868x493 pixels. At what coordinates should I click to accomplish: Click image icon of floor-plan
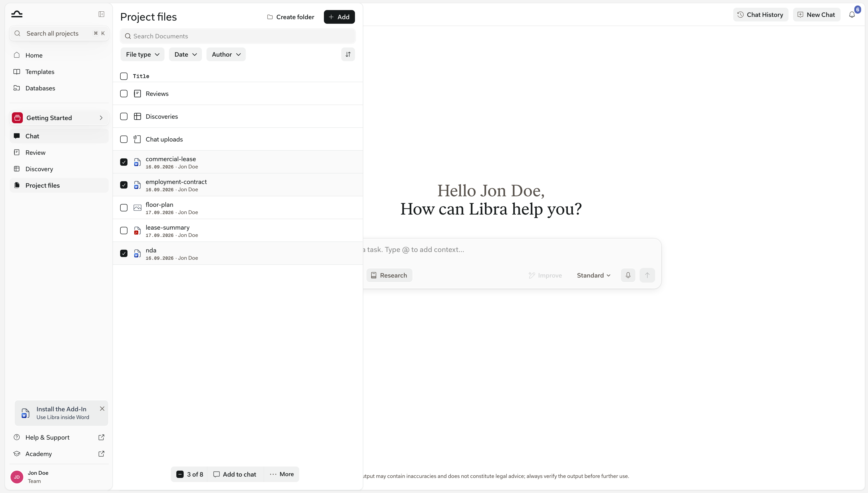click(x=137, y=207)
